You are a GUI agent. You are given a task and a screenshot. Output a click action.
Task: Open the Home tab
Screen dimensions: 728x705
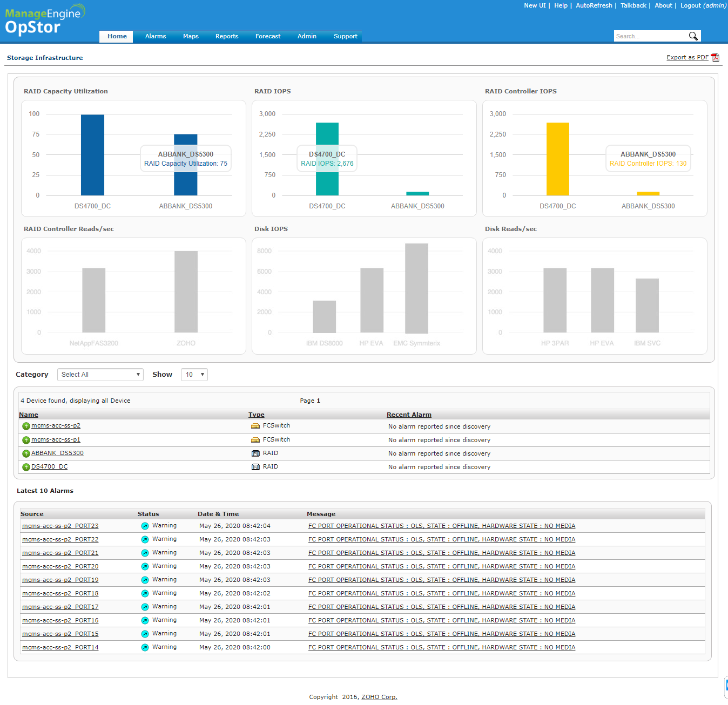(x=117, y=36)
